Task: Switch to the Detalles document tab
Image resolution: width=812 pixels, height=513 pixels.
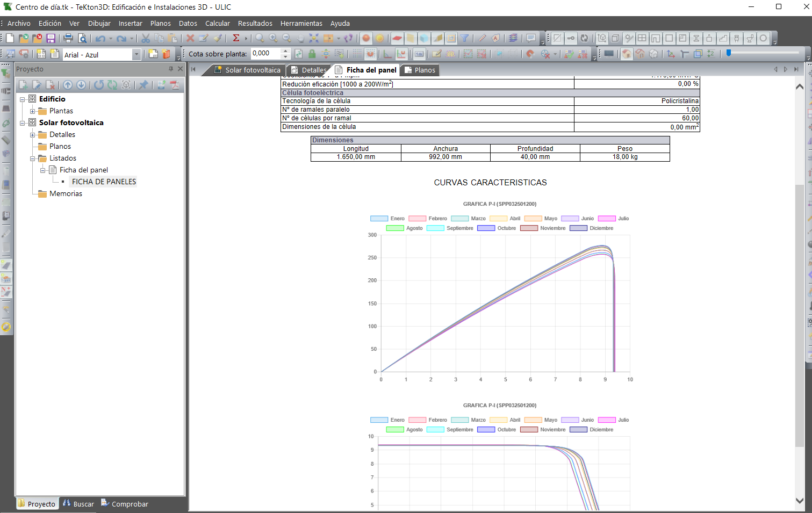Action: (x=308, y=70)
